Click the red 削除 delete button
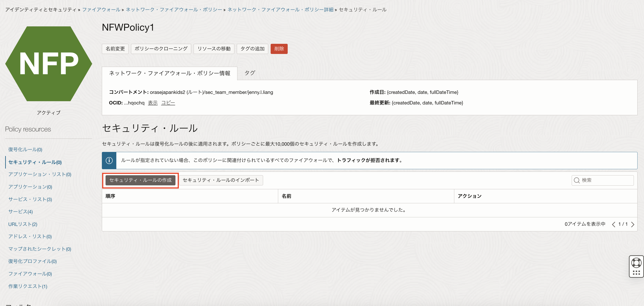Screen dimensions: 644x306 (x=279, y=49)
